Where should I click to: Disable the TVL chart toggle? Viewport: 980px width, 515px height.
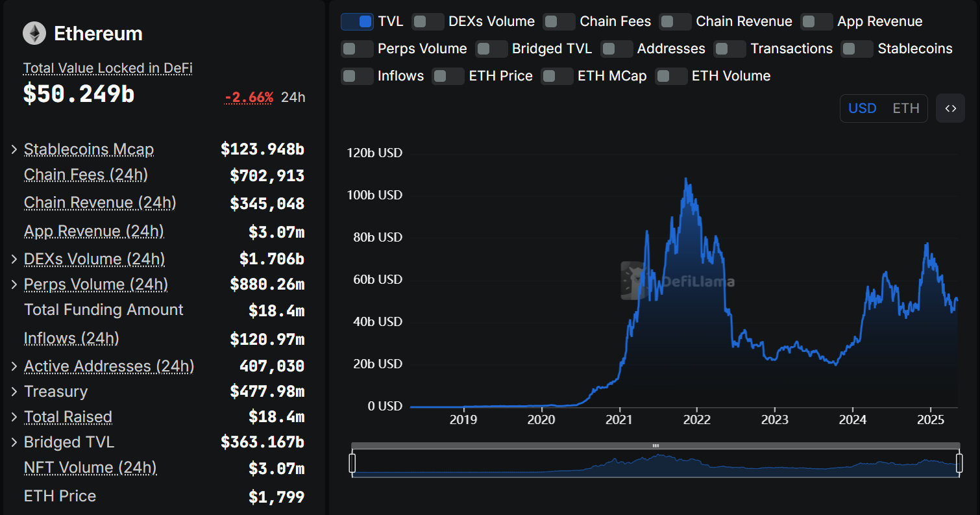coord(357,21)
